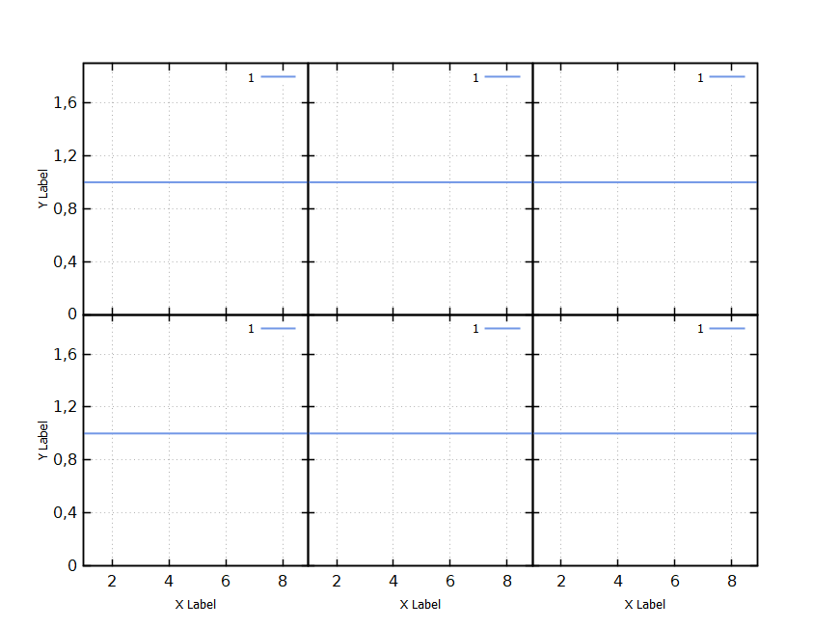Click the legend entry in the top-left subplot

pyautogui.click(x=272, y=77)
